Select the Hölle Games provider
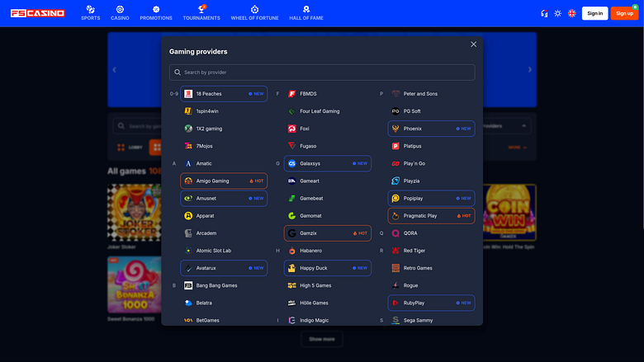 pyautogui.click(x=327, y=303)
